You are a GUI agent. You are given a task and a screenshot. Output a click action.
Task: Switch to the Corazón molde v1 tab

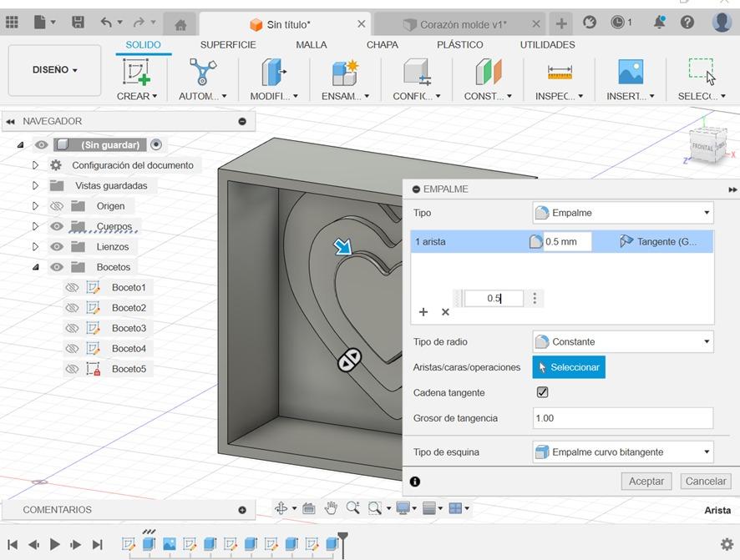tap(462, 24)
